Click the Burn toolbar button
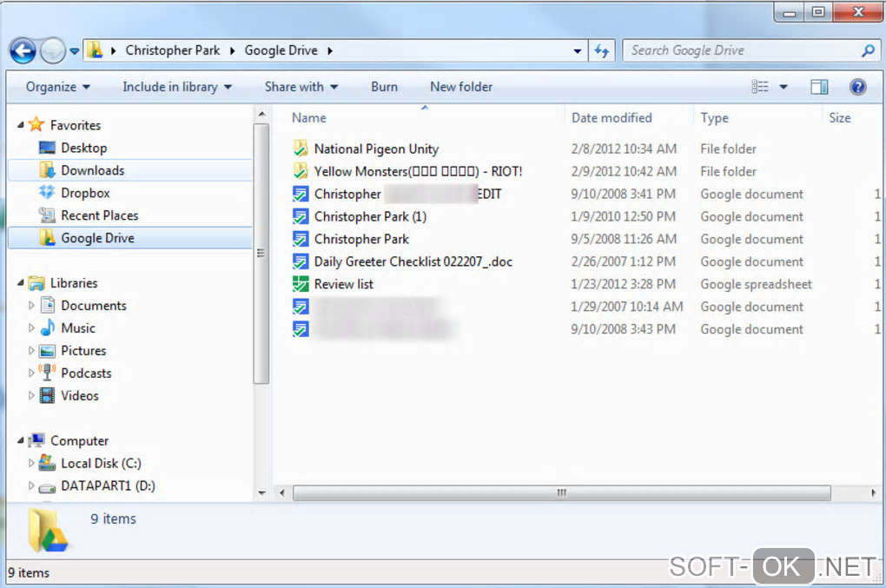 pos(384,87)
